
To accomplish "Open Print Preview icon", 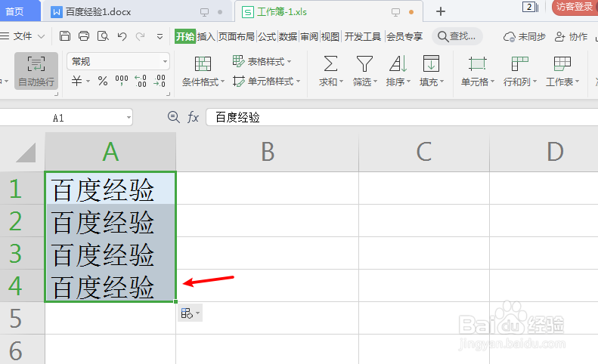I will coord(103,36).
